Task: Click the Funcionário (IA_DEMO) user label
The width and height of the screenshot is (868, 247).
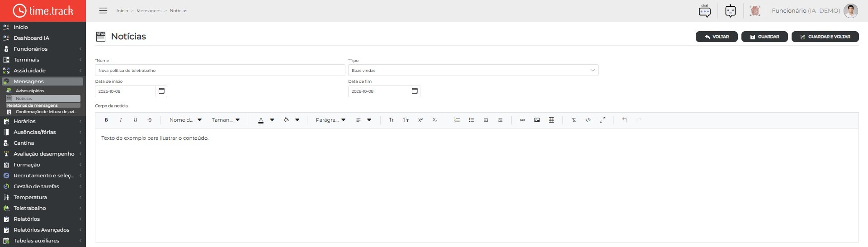Action: pyautogui.click(x=806, y=11)
